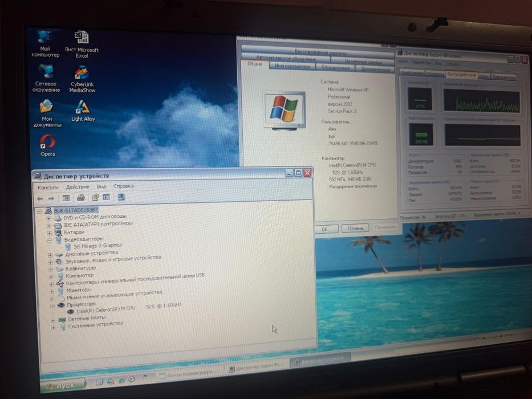Select Мыши и иные указывающие устройства item

115,295
